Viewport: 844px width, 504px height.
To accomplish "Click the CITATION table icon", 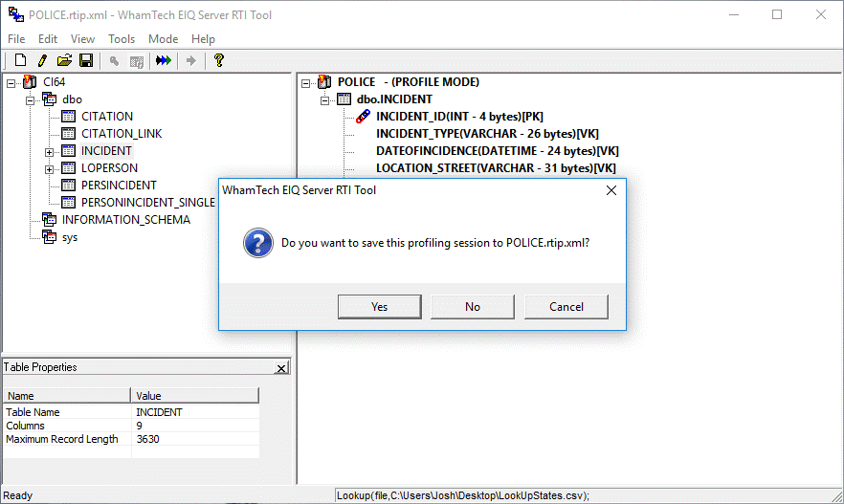I will point(68,116).
